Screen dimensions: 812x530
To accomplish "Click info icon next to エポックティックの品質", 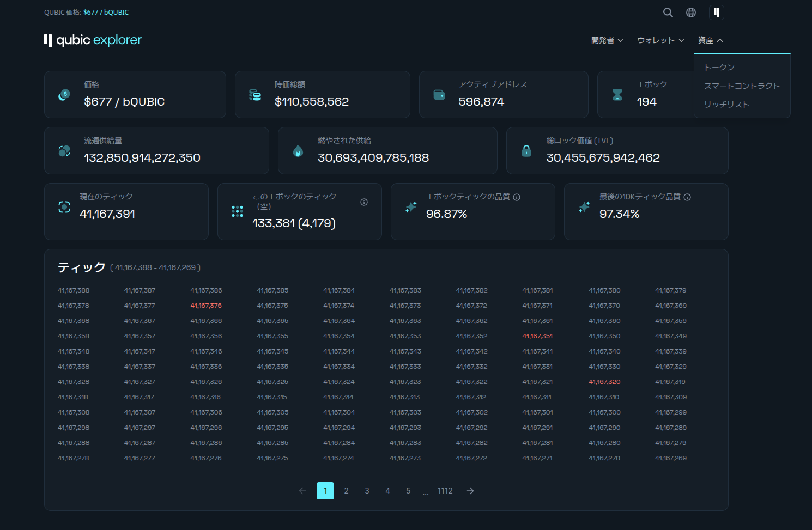I will click(517, 197).
